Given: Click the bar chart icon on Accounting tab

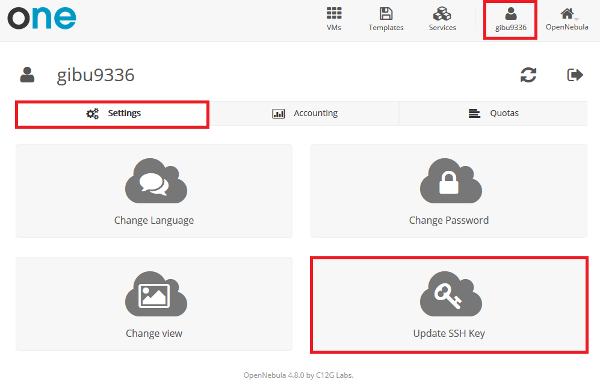Looking at the screenshot, I should tap(278, 114).
